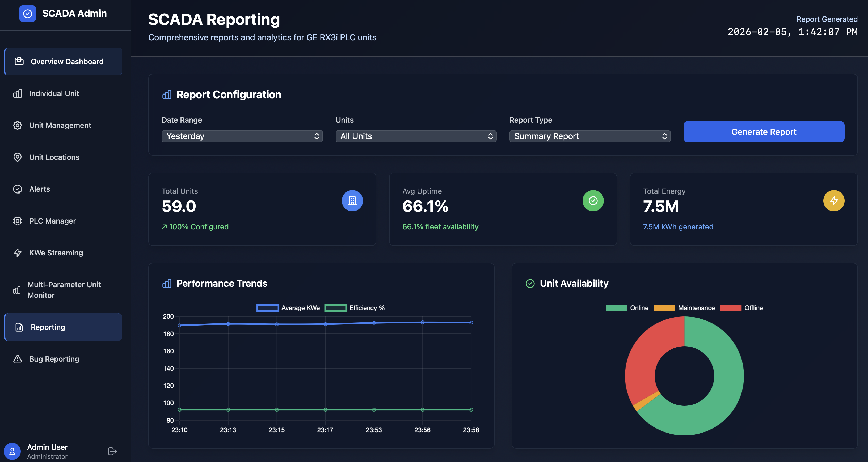Click the Alerts checkmark bubble icon
The width and height of the screenshot is (868, 462).
click(x=18, y=189)
